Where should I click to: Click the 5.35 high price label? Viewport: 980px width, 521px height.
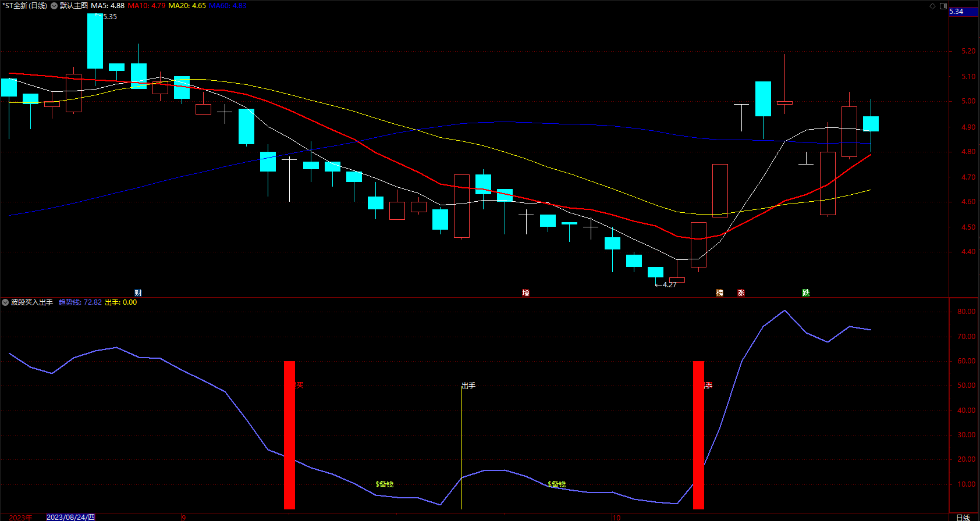(x=109, y=17)
